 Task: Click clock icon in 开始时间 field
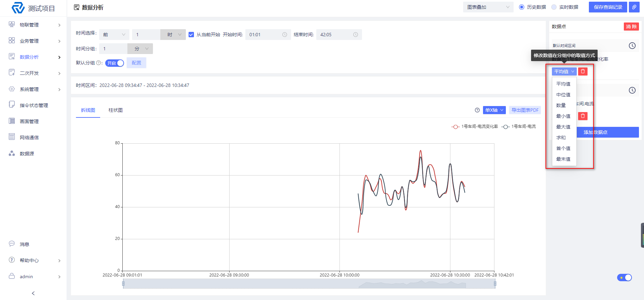[x=285, y=35]
